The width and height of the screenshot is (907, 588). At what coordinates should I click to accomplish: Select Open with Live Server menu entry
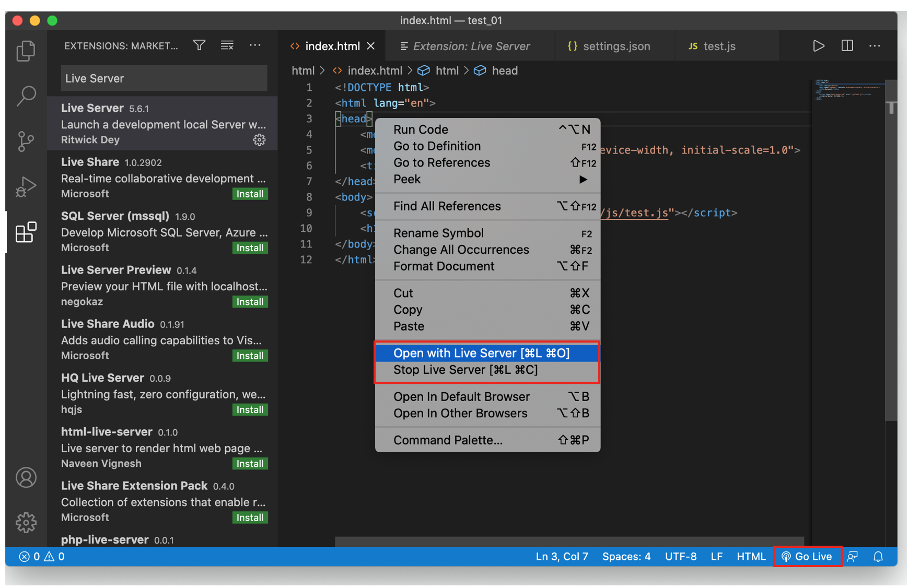[487, 353]
